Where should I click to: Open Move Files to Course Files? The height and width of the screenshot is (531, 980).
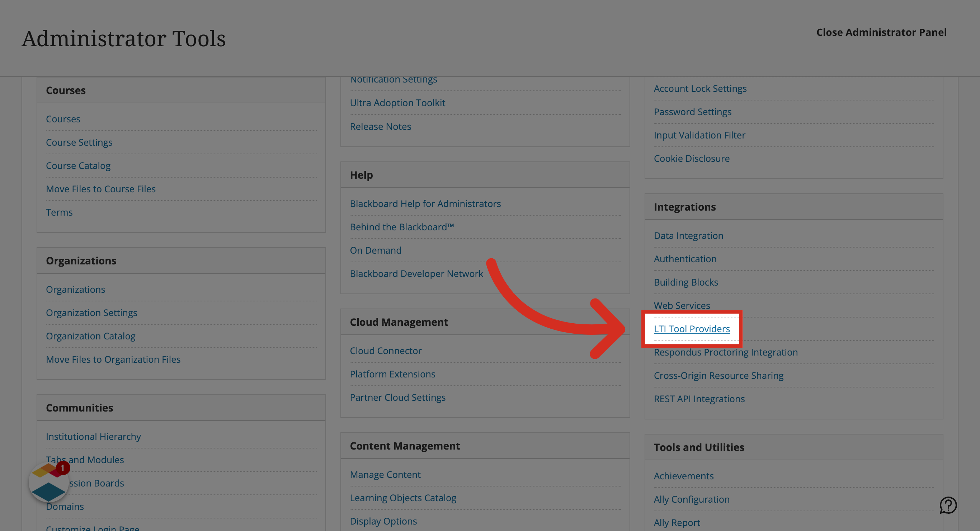pos(101,189)
